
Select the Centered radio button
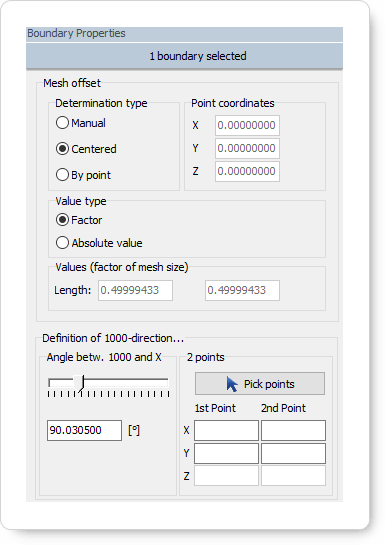click(86, 149)
